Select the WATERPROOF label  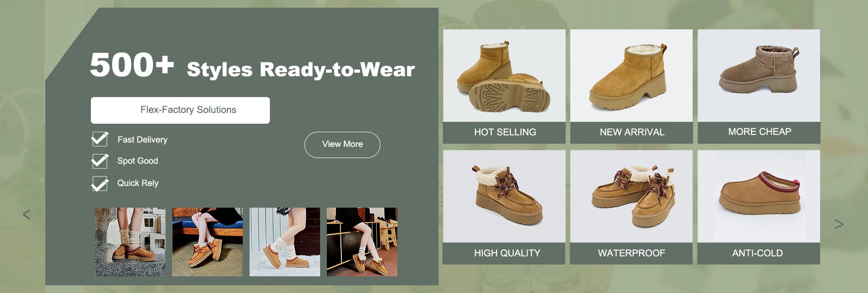click(x=632, y=253)
